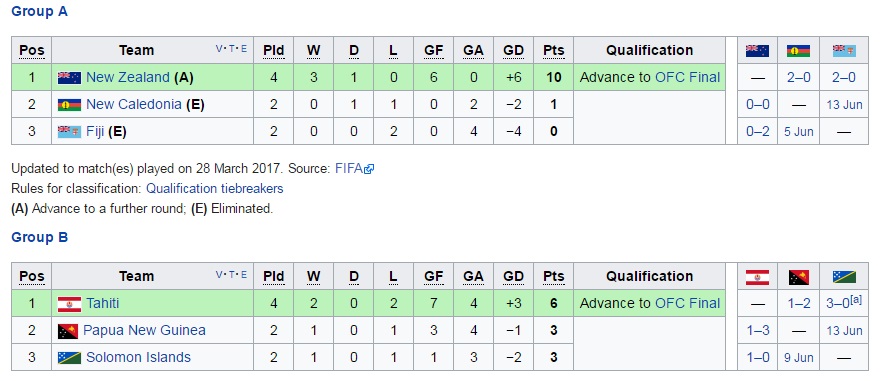The height and width of the screenshot is (381, 883).
Task: Click New Caledonia flag in Group A team column
Action: coord(69,105)
